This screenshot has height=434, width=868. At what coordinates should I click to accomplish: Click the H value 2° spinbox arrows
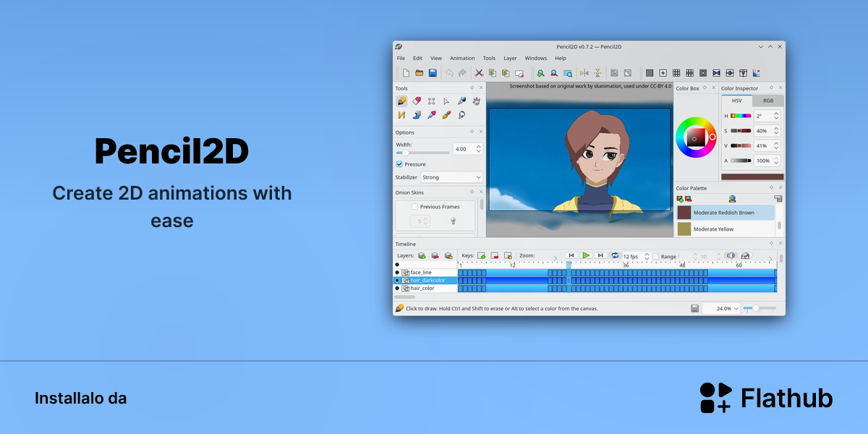coord(776,116)
